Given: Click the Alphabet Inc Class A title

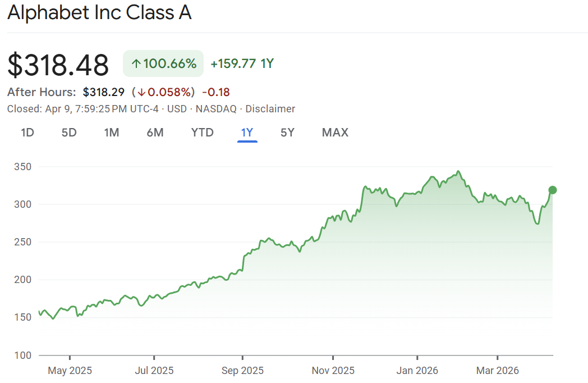Looking at the screenshot, I should pyautogui.click(x=99, y=13).
